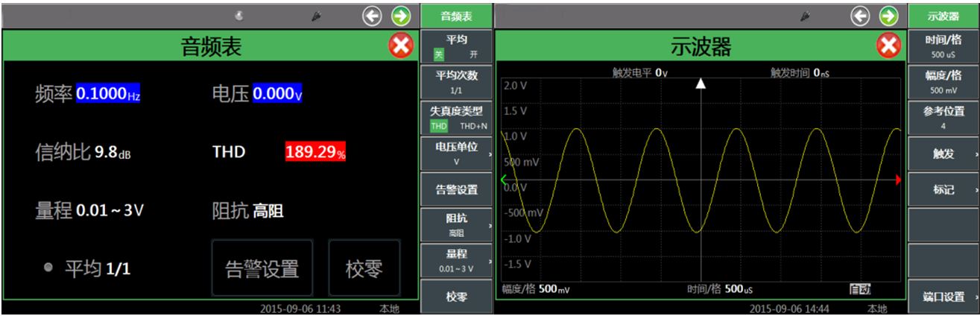Image resolution: width=980 pixels, height=316 pixels.
Task: Close the 音频表 audio meter window
Action: tap(401, 47)
